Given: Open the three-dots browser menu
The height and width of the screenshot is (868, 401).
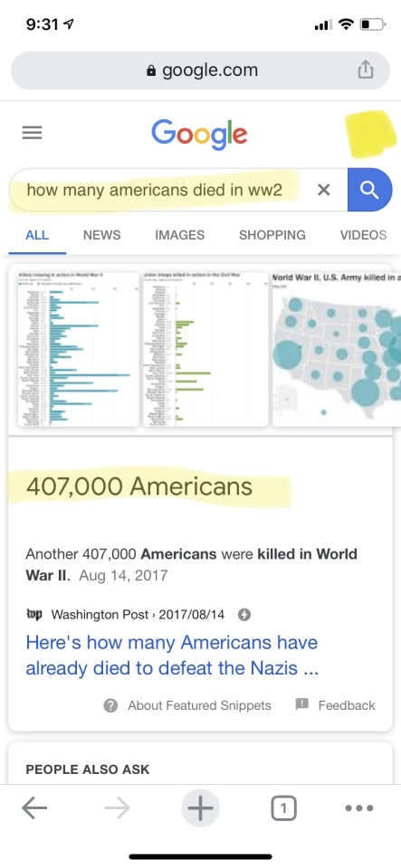Looking at the screenshot, I should point(358,808).
